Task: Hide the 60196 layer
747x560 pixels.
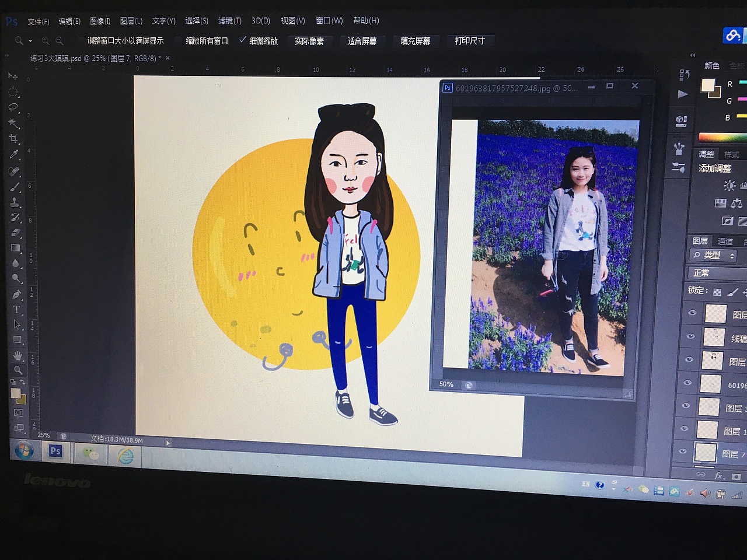Action: (x=688, y=383)
